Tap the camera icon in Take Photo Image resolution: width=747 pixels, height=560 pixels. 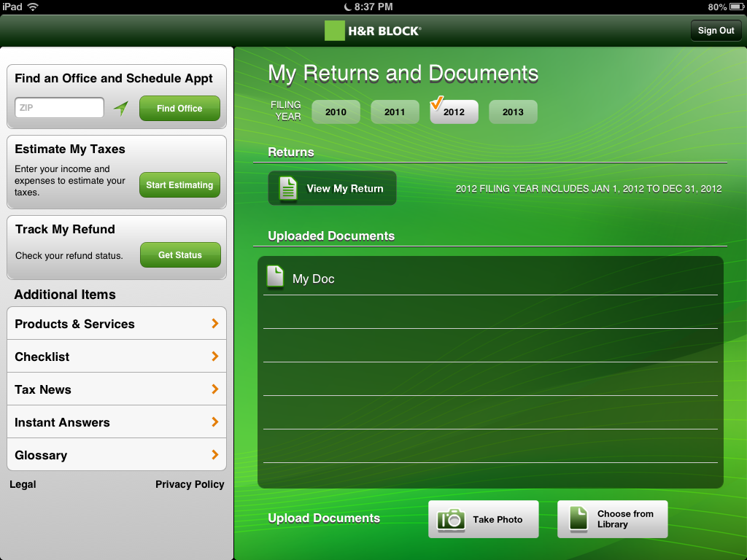pos(451,519)
